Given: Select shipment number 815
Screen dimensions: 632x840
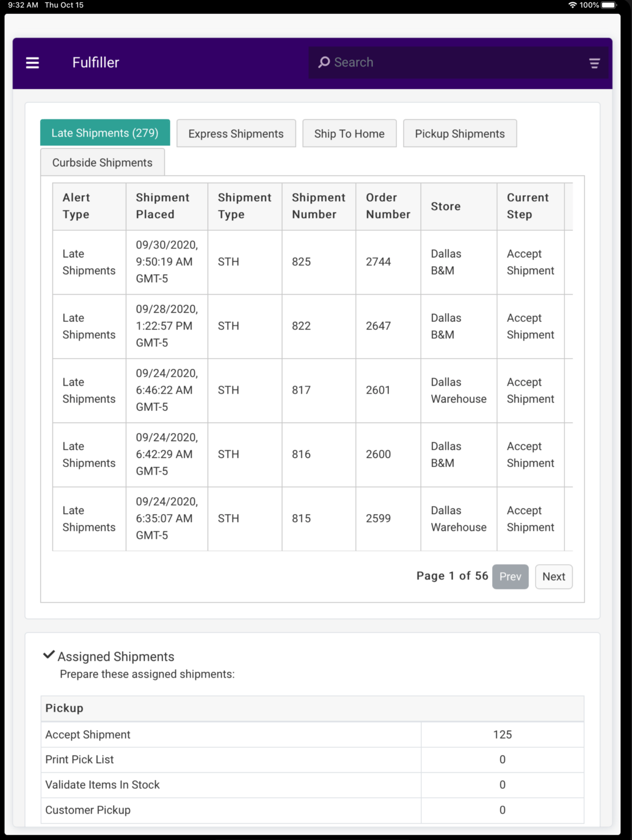Looking at the screenshot, I should click(x=301, y=519).
